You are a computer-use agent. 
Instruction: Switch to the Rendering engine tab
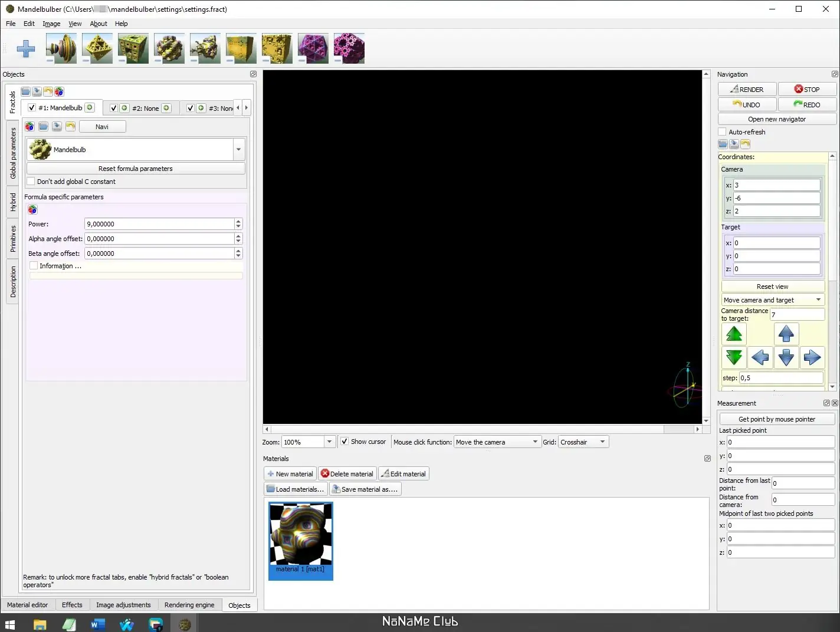[189, 605]
